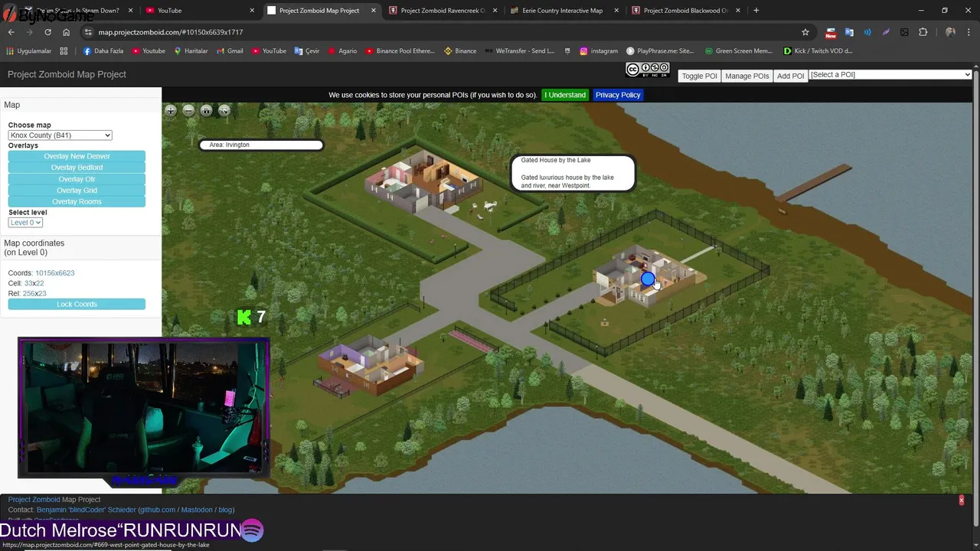The height and width of the screenshot is (551, 980).
Task: Lock map coordinates with Lock Coords
Action: pos(77,305)
